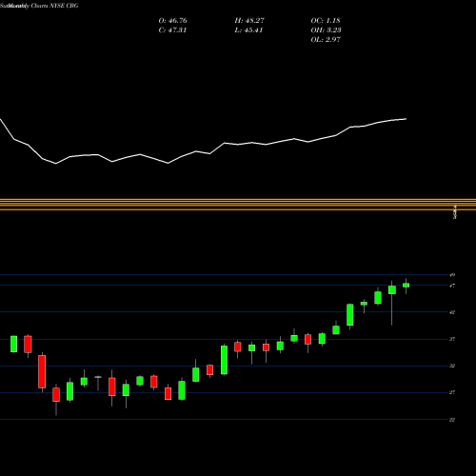Viewport: 476px width, 476px height.
Task: Click the tallest red candlestick body
Action: point(42,371)
